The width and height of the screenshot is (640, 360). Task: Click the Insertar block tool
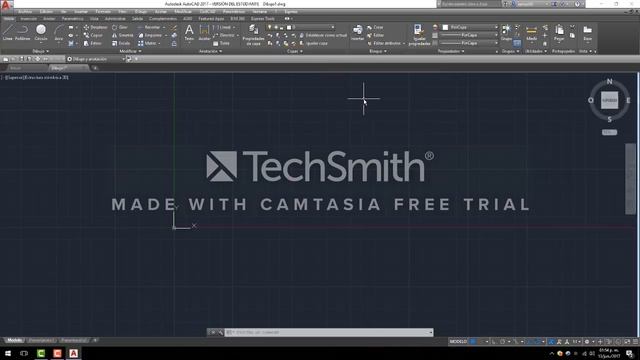(x=358, y=32)
